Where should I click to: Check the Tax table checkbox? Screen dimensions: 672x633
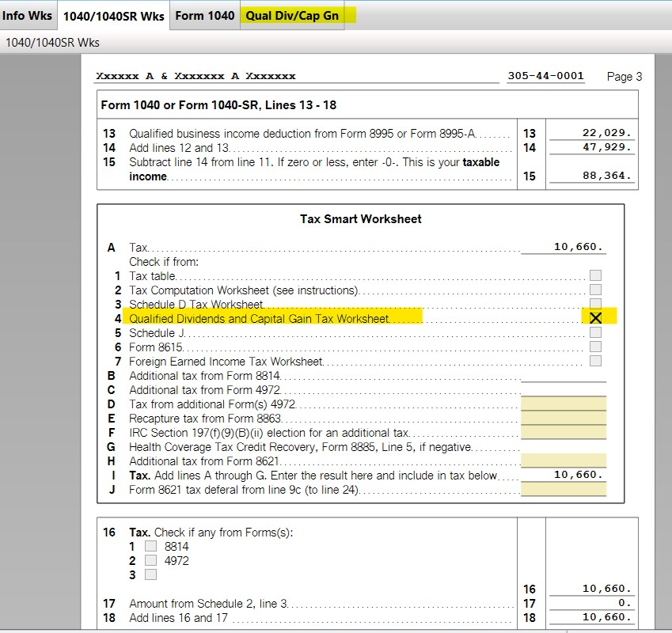click(595, 275)
